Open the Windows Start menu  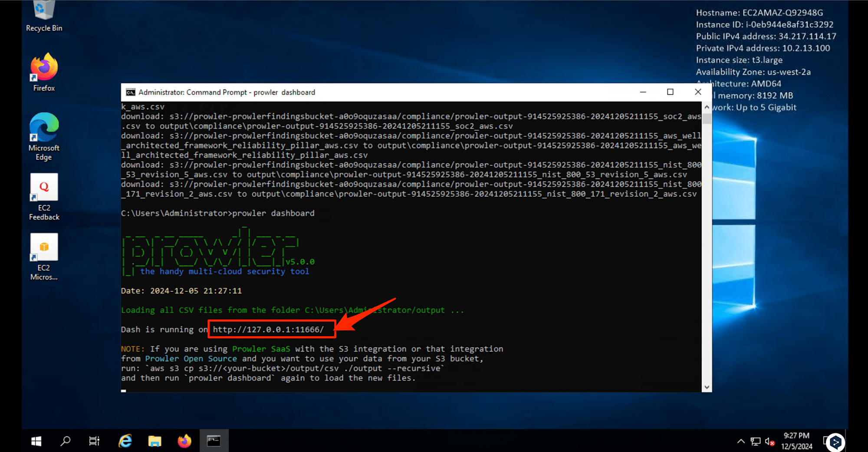[x=36, y=441]
